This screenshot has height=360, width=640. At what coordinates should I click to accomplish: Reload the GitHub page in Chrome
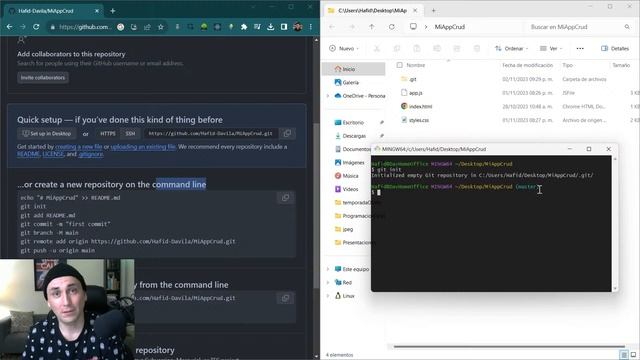36,27
